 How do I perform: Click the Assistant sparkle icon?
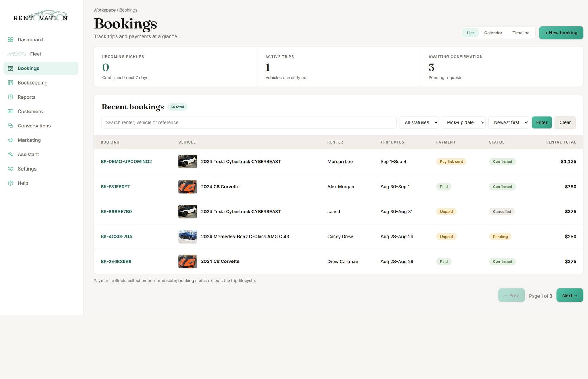11,154
